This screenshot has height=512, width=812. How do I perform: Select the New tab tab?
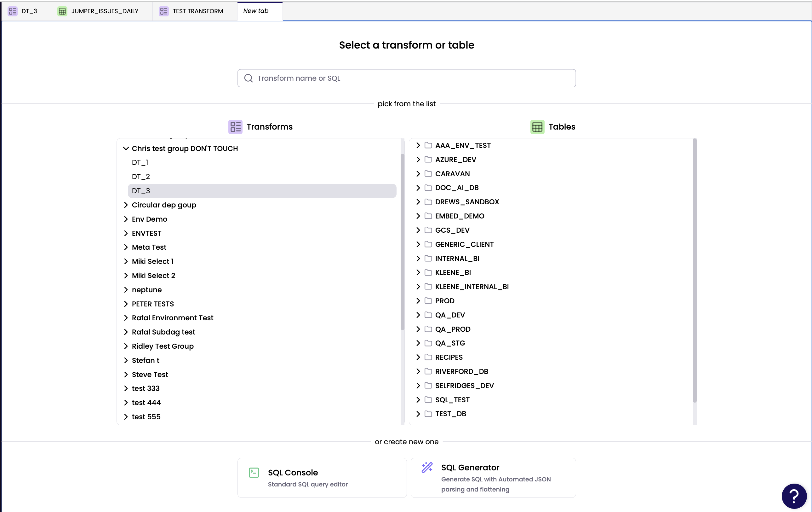260,11
